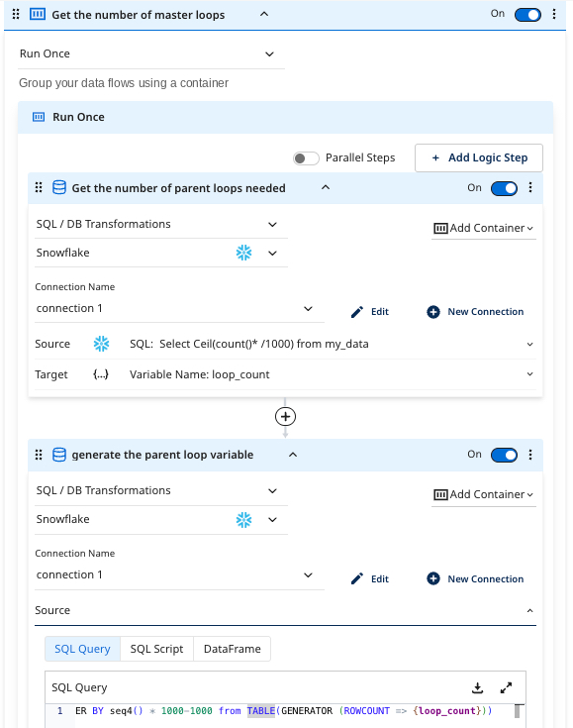Image resolution: width=573 pixels, height=728 pixels.
Task: Open SQL / DB Transformations dropdown in second step
Action: click(161, 490)
